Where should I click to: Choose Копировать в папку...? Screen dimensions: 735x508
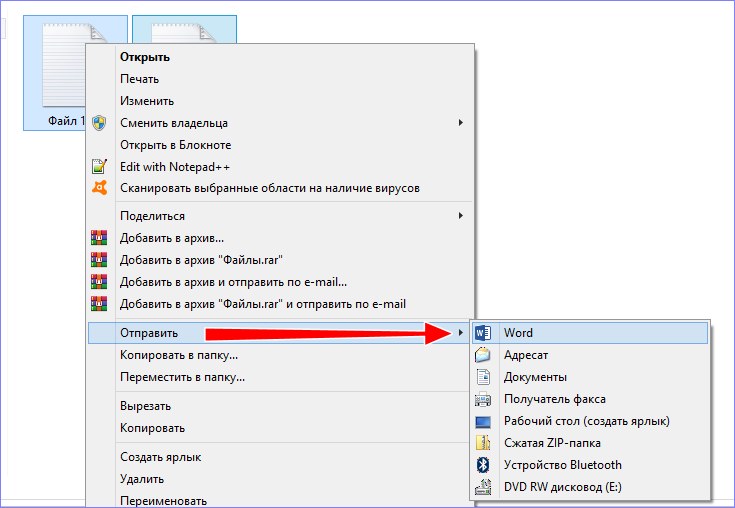(x=280, y=355)
